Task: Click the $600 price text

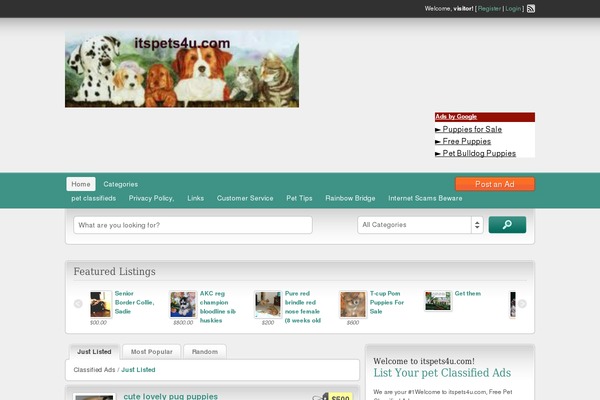Action: (x=353, y=323)
